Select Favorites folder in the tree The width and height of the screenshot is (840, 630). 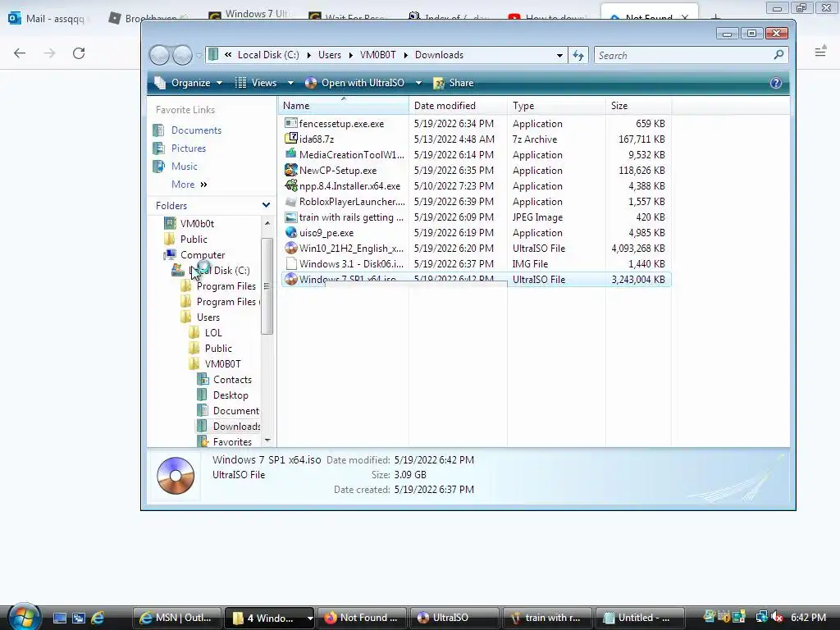(x=232, y=442)
